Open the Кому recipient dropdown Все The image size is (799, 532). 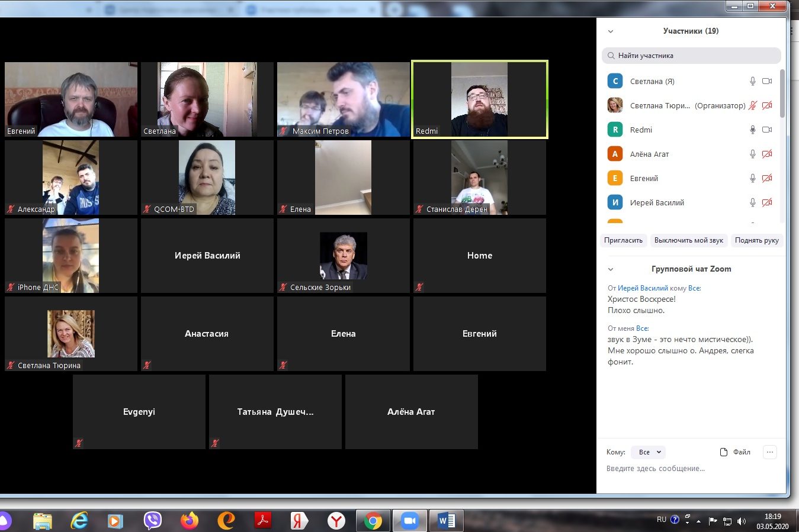click(649, 452)
